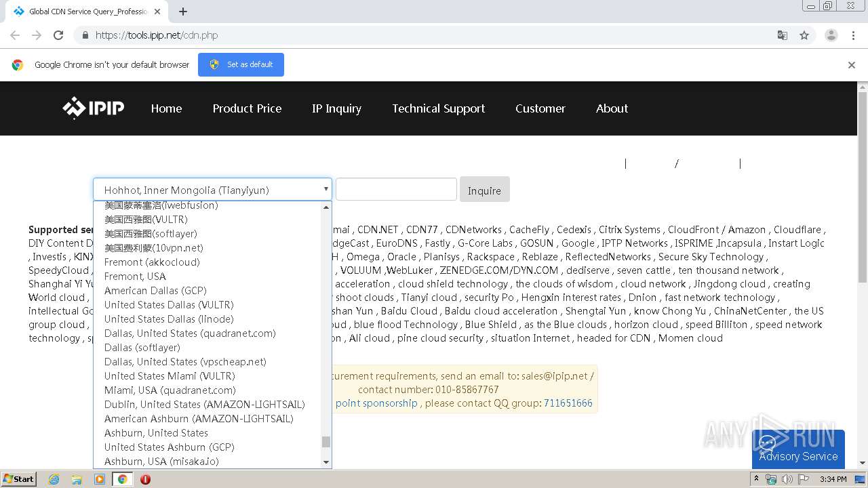Select Dallas (softlayer) option
Viewport: 868px width, 488px height.
(208, 348)
